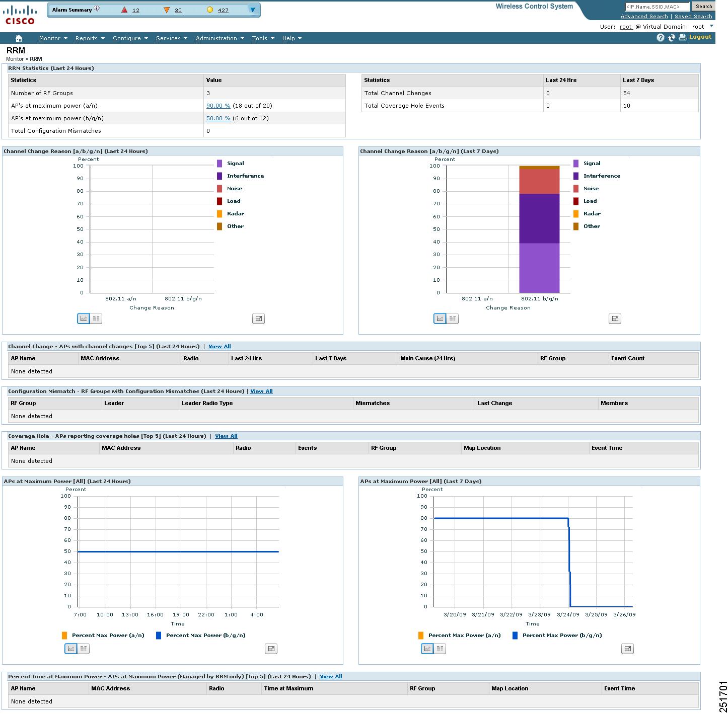The height and width of the screenshot is (714, 728).
Task: Enlarge the Channel Change Reason Last 7 Days chart
Action: coord(615,319)
